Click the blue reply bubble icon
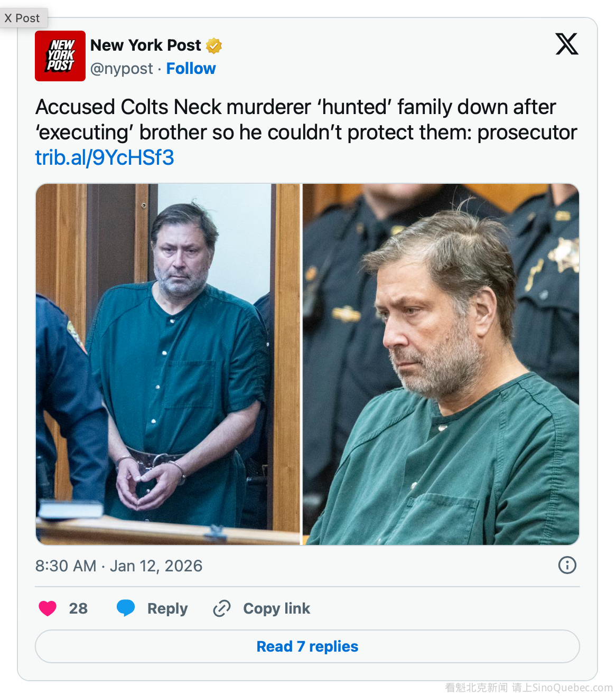The image size is (616, 696). click(126, 608)
